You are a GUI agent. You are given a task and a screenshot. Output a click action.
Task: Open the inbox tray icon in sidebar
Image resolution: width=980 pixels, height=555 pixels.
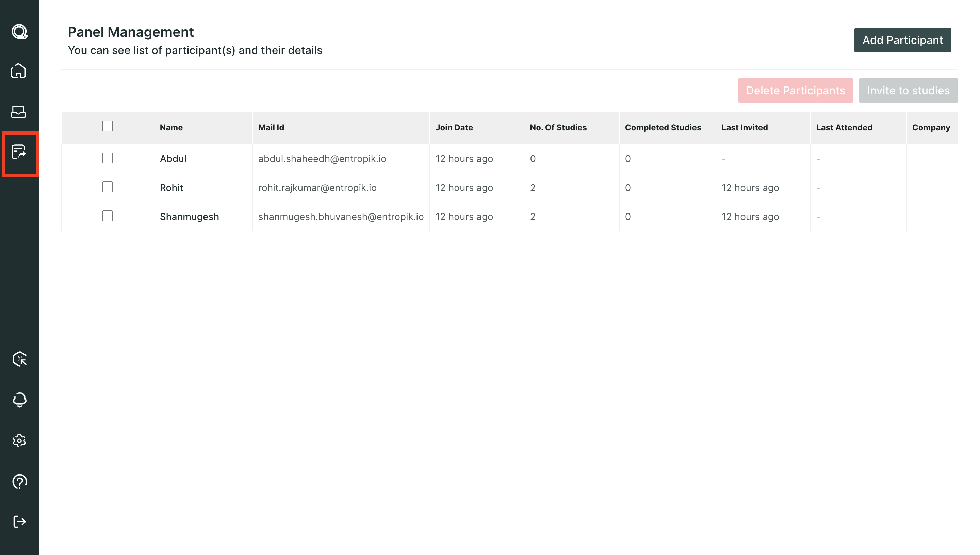[18, 112]
